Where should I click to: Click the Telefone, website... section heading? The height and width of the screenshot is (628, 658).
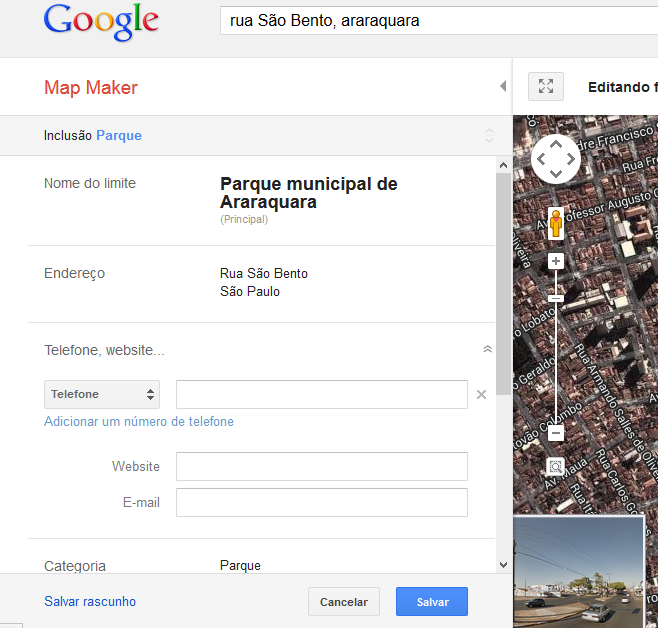coord(104,350)
